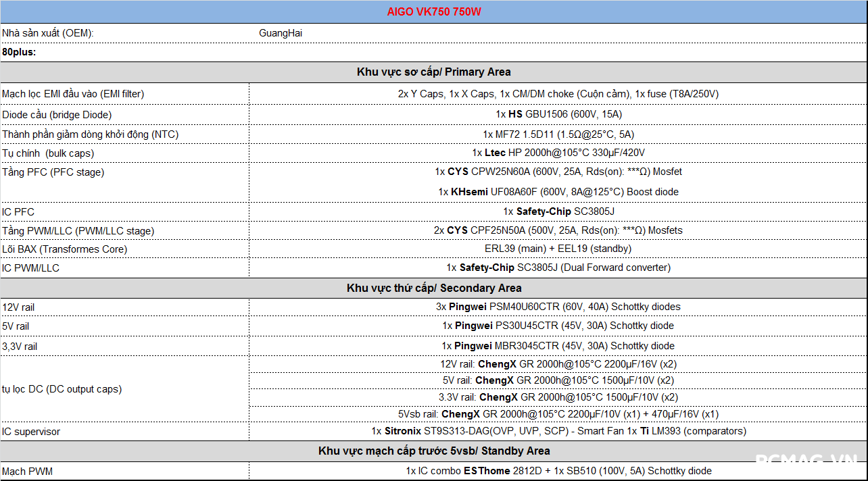The width and height of the screenshot is (868, 481).
Task: Click the 'tụ lọc DC (DC output caps)' label
Action: pos(62,389)
